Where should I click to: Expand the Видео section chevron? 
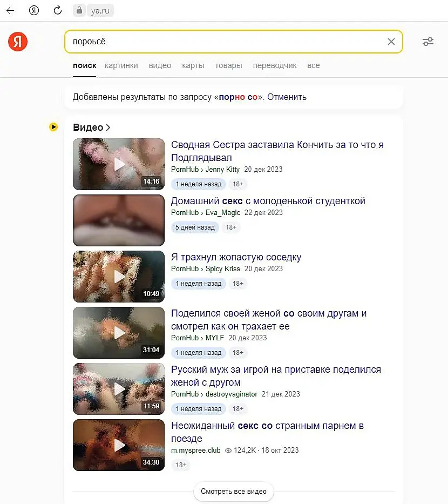pos(108,127)
